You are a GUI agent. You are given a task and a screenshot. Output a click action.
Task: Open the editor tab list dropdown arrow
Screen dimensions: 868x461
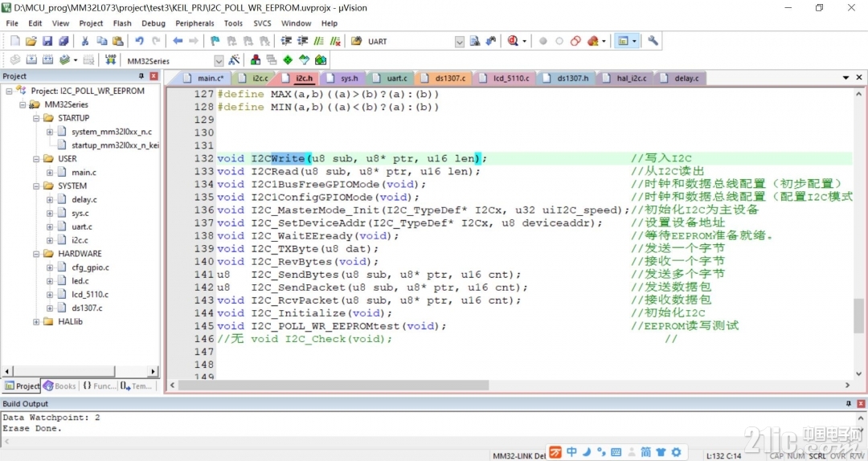coord(845,78)
